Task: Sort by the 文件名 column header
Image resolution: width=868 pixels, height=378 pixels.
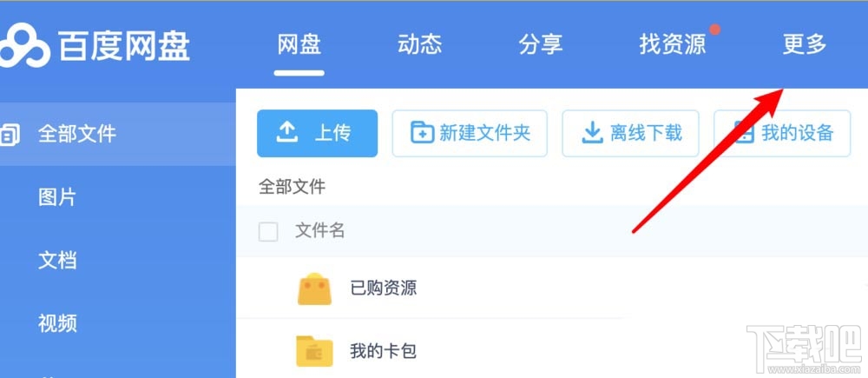Action: click(320, 230)
